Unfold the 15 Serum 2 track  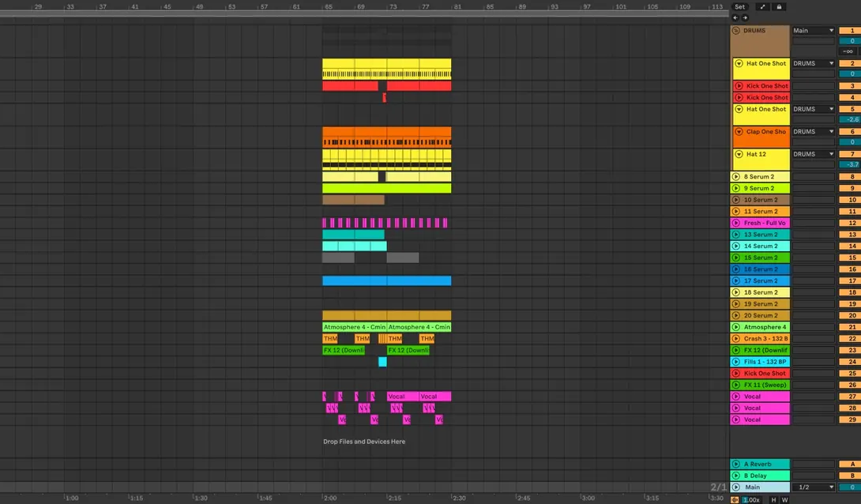click(736, 258)
